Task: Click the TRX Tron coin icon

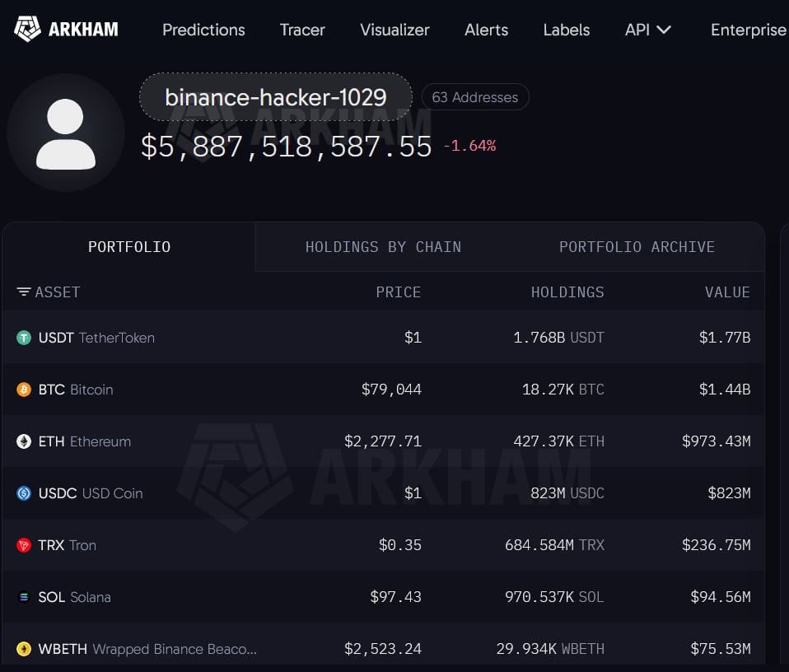Action: 24,544
